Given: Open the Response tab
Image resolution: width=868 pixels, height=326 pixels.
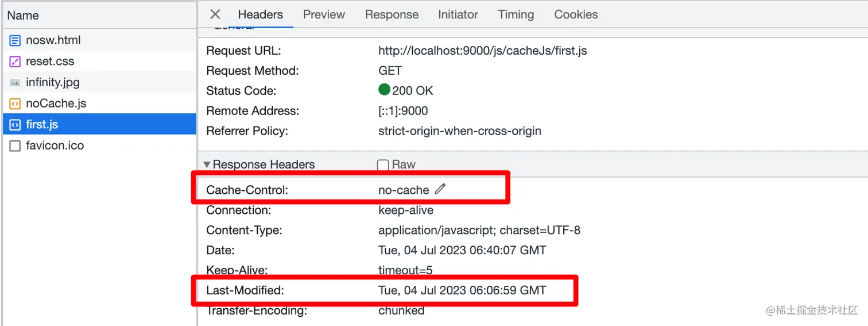Looking at the screenshot, I should point(392,14).
